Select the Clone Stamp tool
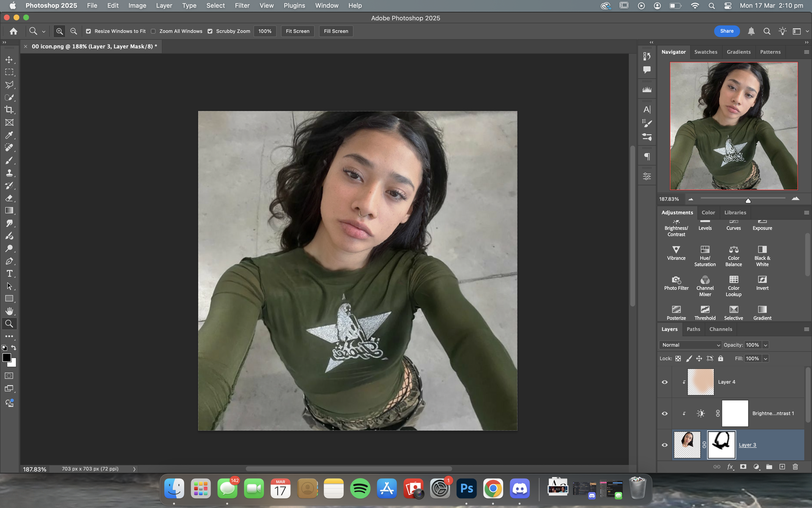This screenshot has width=812, height=508. (9, 173)
